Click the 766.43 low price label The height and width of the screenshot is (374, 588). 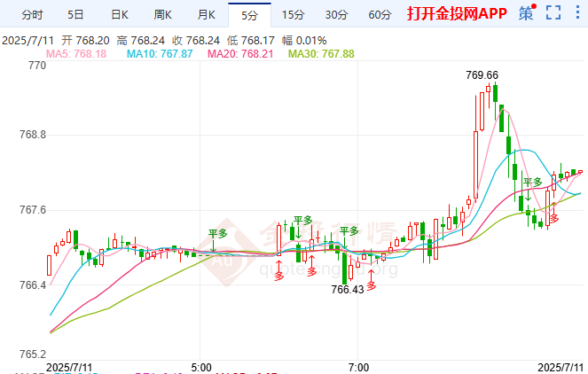click(348, 290)
